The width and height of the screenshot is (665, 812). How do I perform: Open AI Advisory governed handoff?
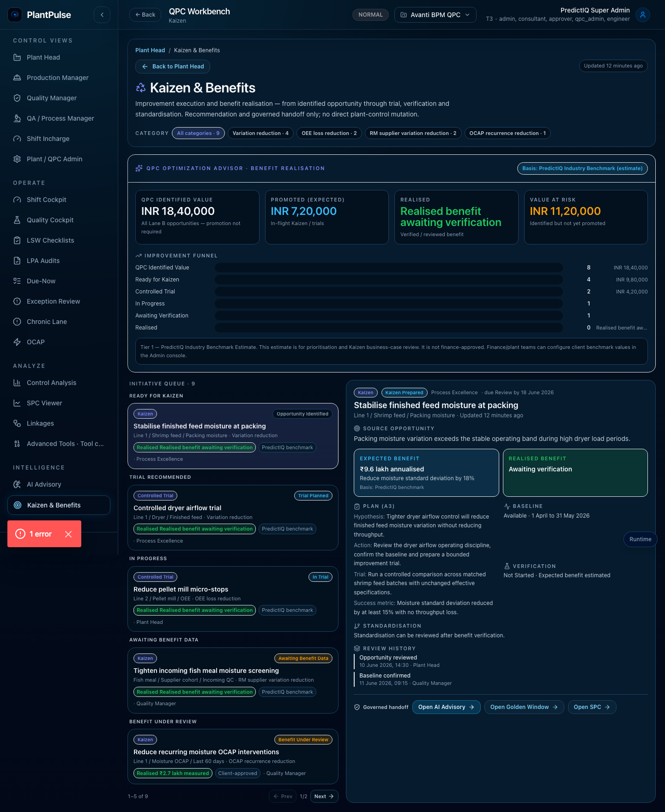[x=446, y=707]
